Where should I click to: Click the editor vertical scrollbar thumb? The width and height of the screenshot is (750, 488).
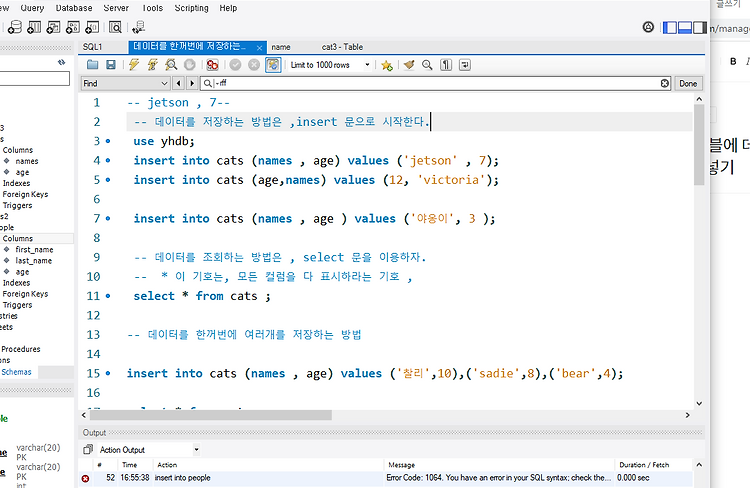[x=699, y=145]
